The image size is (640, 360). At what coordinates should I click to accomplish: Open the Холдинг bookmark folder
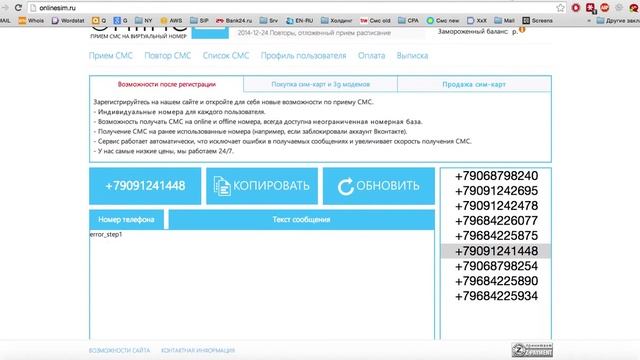[336, 20]
